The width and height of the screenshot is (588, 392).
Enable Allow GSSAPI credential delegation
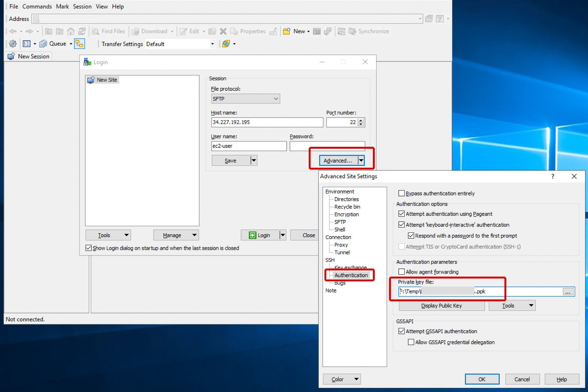pos(411,342)
